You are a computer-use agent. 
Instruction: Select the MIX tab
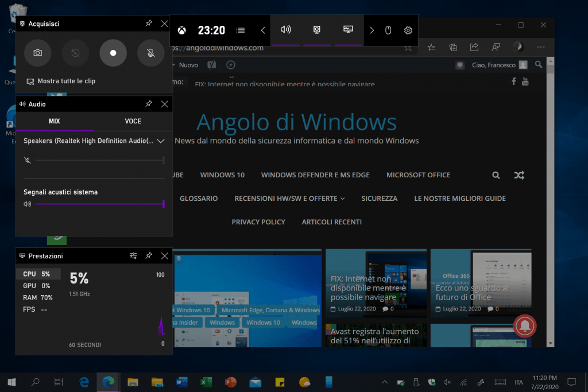click(54, 121)
